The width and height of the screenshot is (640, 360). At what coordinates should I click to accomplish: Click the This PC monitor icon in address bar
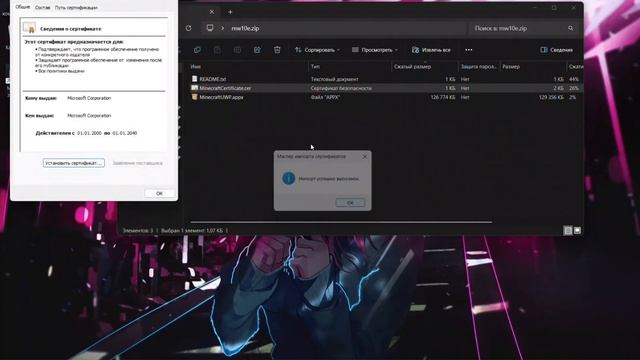coord(210,28)
